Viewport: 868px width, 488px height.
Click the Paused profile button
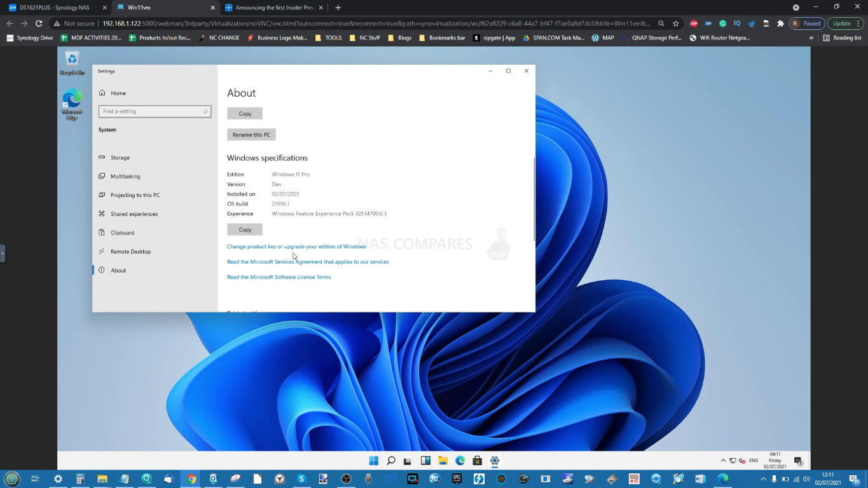[806, 24]
